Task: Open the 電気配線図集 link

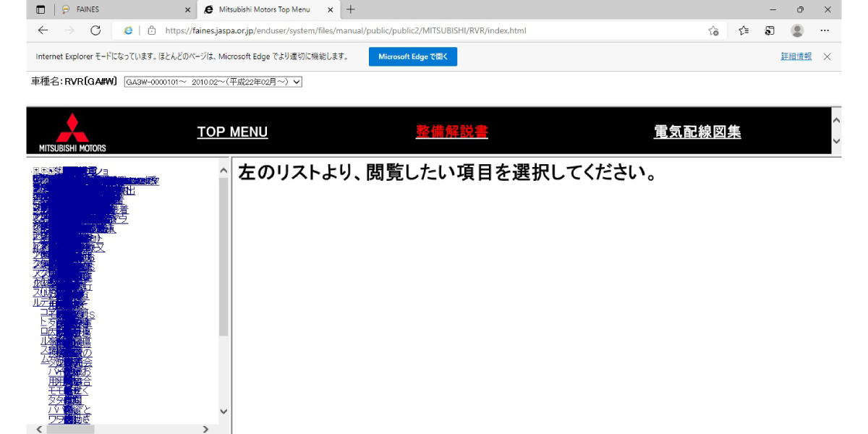Action: tap(697, 132)
